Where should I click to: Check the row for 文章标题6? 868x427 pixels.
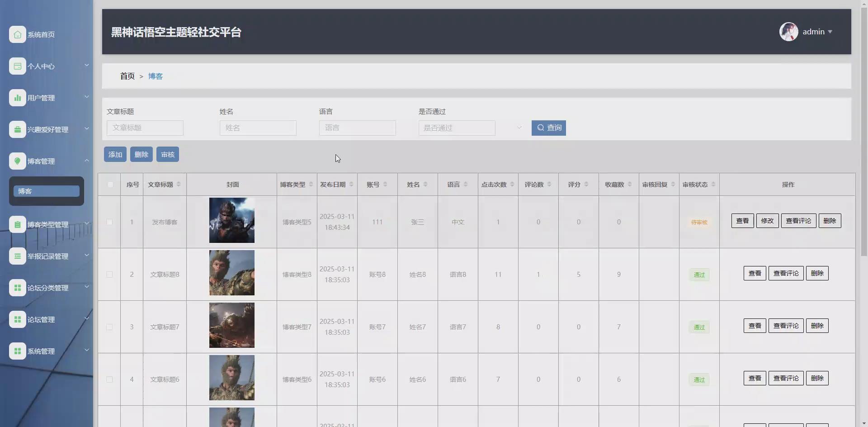pos(109,380)
